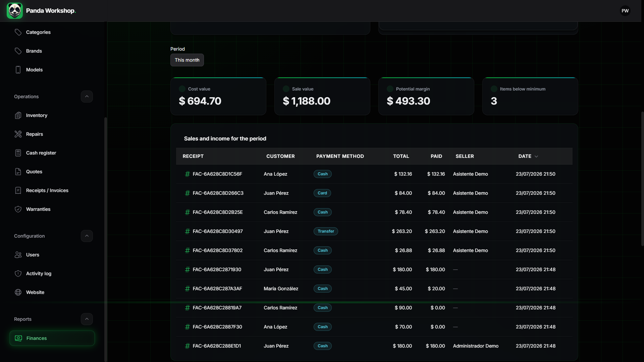Screen dimensions: 644x362
Task: Click the Cash register calculator icon
Action: click(18, 153)
